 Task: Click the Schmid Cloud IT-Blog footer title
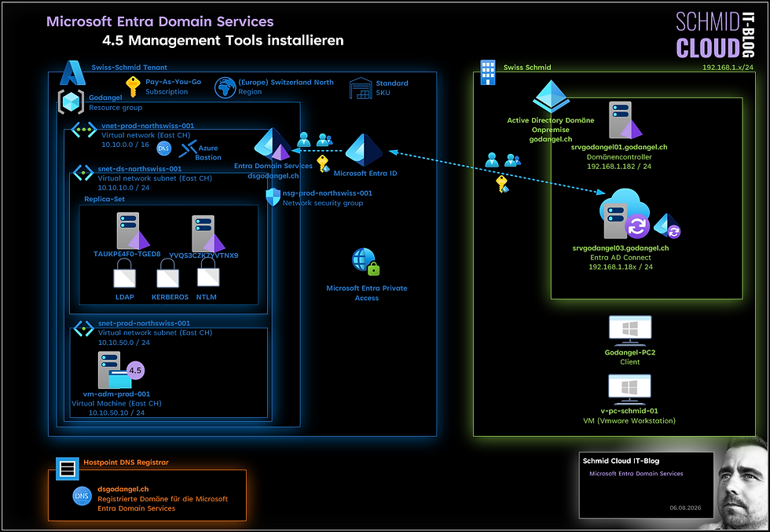pos(621,460)
